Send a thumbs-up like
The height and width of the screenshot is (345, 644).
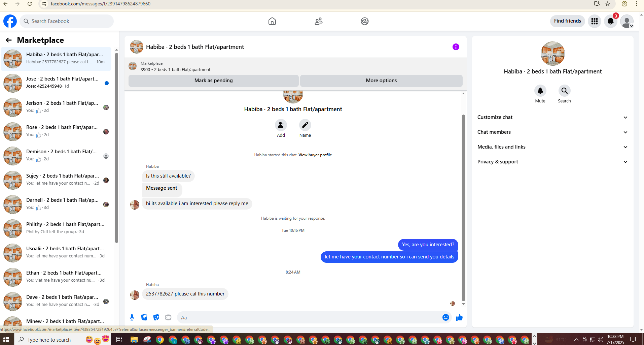click(459, 317)
